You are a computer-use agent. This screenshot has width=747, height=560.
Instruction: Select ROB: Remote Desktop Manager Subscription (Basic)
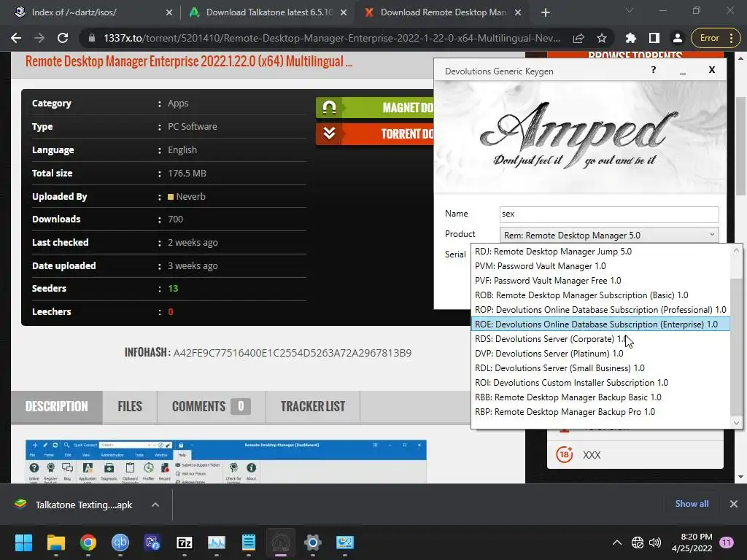[600, 295]
